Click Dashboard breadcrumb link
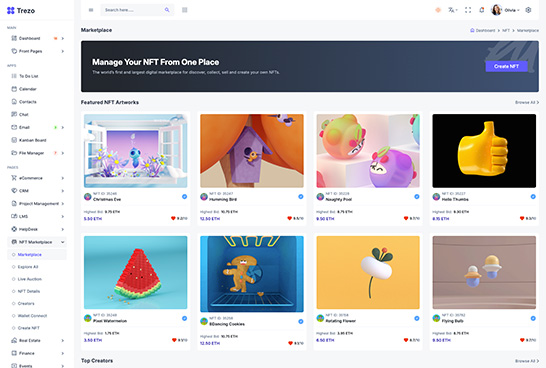This screenshot has height=368, width=546. tap(483, 30)
